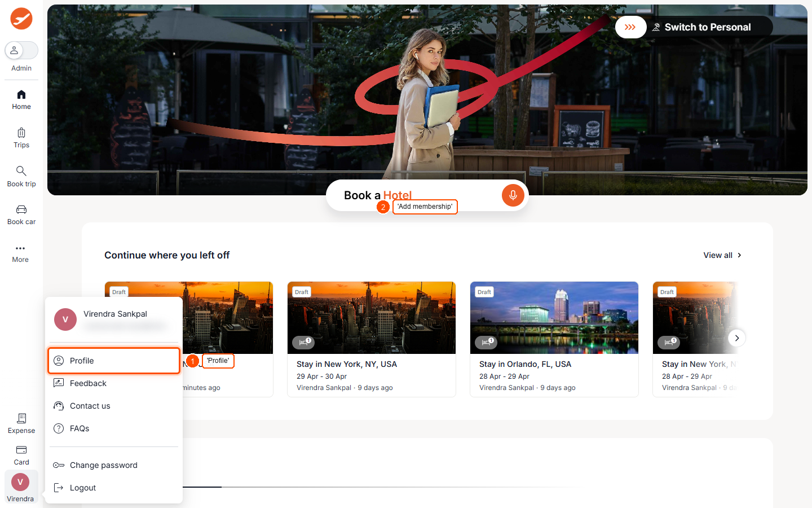Click the orange bird logo
The image size is (812, 508).
21,19
